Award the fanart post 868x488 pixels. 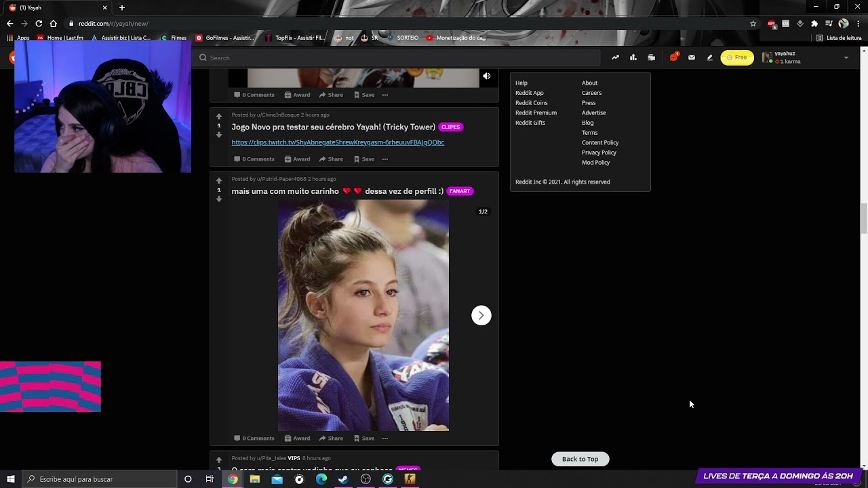coord(297,439)
